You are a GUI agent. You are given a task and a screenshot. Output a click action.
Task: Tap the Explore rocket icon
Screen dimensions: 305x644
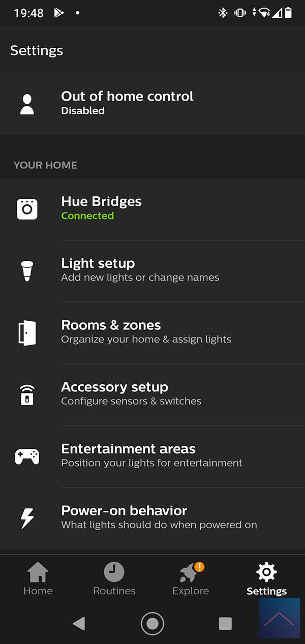pyautogui.click(x=189, y=573)
